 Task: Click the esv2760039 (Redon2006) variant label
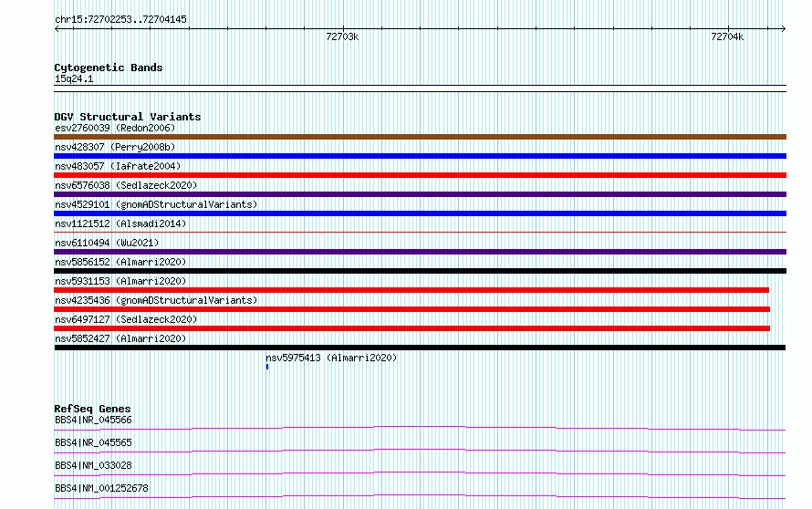pyautogui.click(x=115, y=128)
